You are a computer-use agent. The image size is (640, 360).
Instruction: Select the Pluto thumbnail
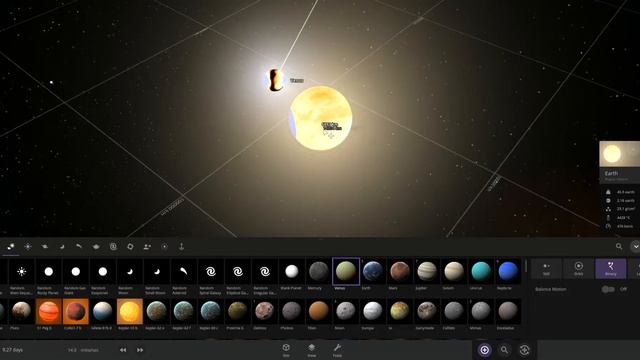point(21,311)
